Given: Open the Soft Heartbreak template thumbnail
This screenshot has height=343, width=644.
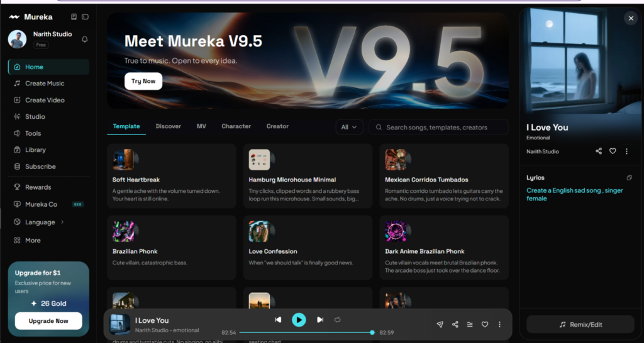Looking at the screenshot, I should pyautogui.click(x=123, y=160).
